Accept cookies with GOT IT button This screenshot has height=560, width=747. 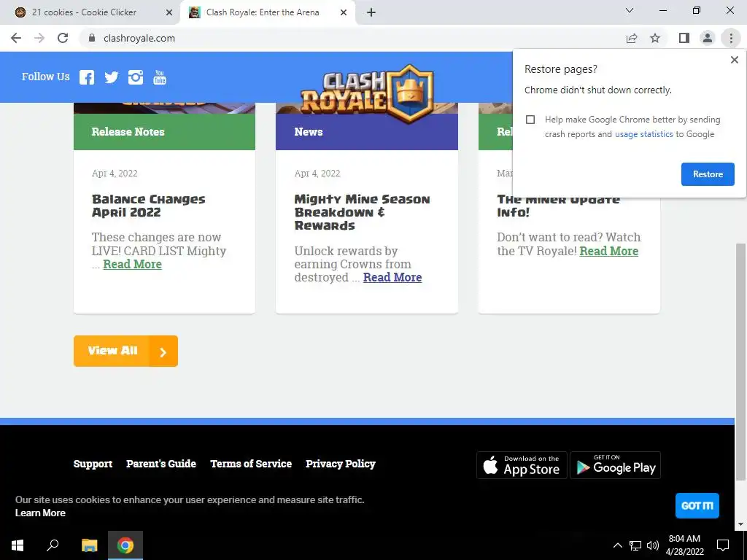pos(697,506)
